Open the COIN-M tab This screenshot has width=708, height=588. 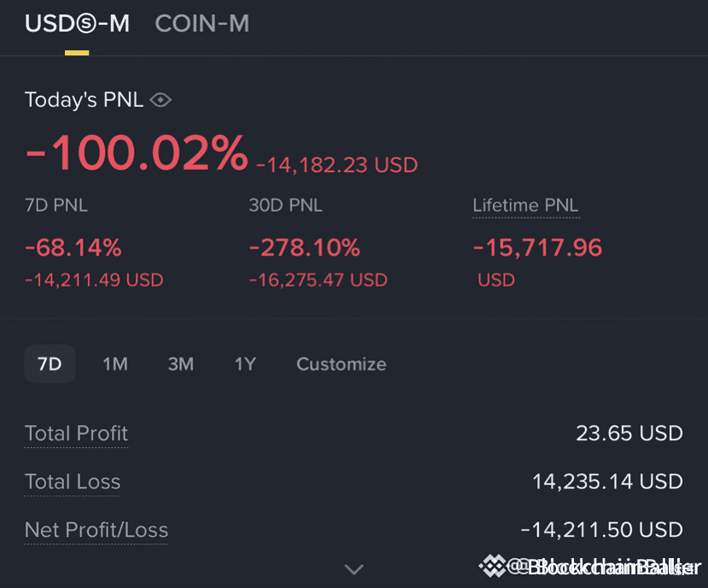(x=202, y=24)
